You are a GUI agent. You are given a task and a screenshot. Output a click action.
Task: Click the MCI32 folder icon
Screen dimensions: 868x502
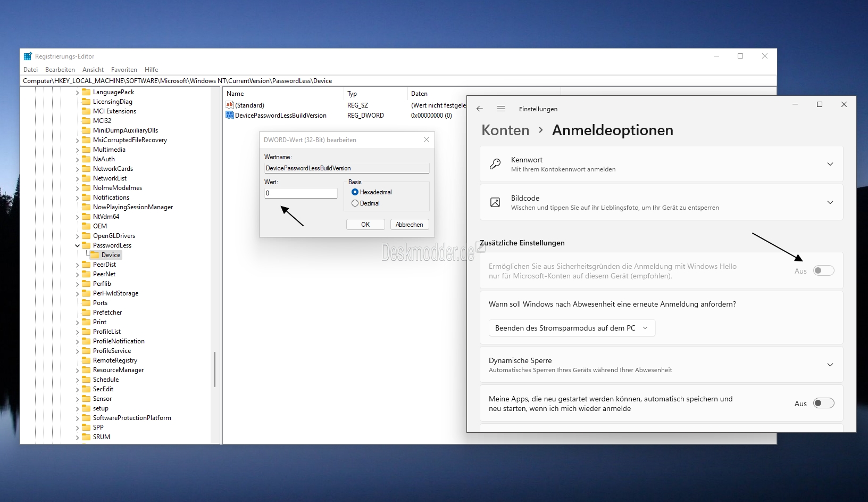[86, 121]
